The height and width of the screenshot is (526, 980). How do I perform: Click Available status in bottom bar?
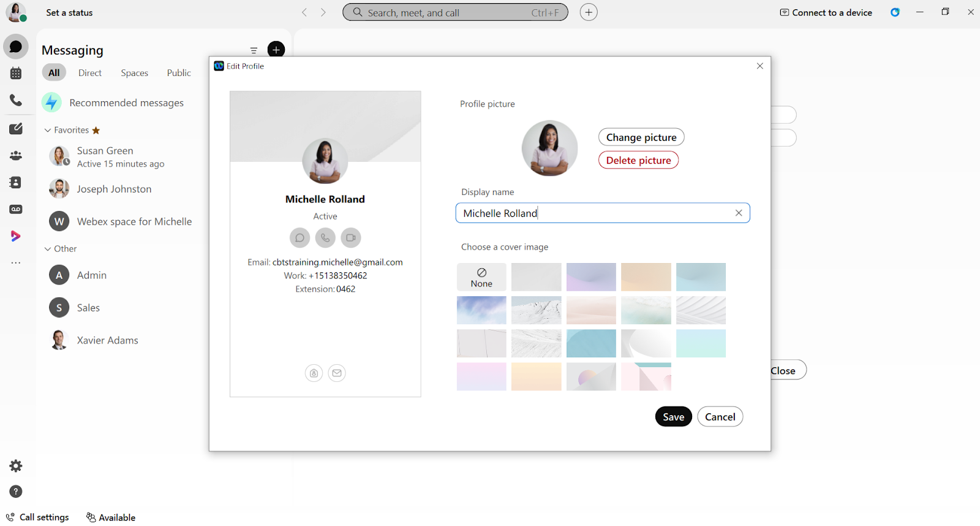pos(111,517)
